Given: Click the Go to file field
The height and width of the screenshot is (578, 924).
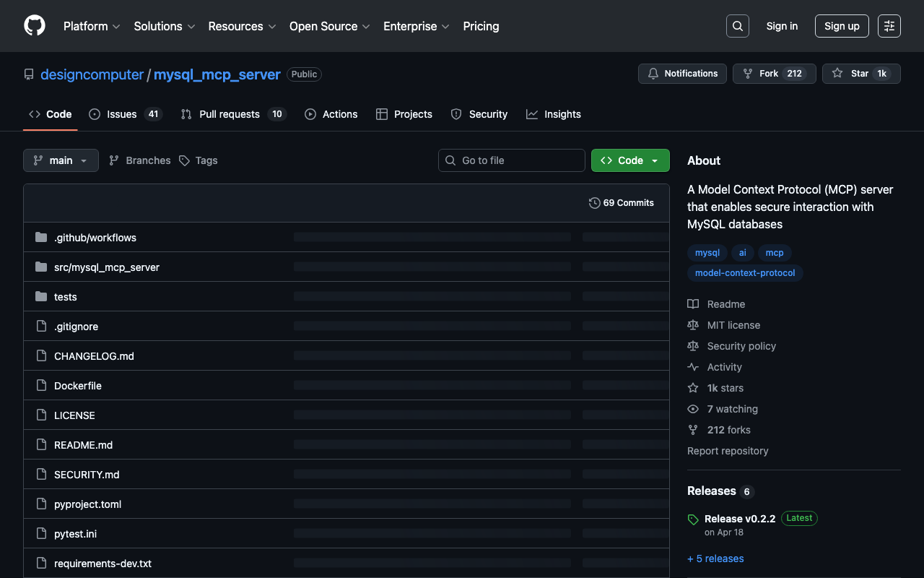Looking at the screenshot, I should click(512, 160).
